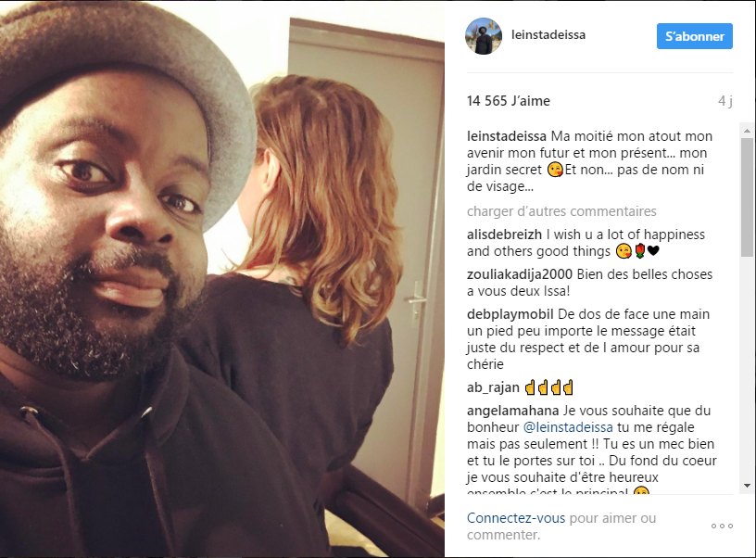The image size is (756, 558).
Task: Open the three-dot more options menu
Action: (x=722, y=526)
